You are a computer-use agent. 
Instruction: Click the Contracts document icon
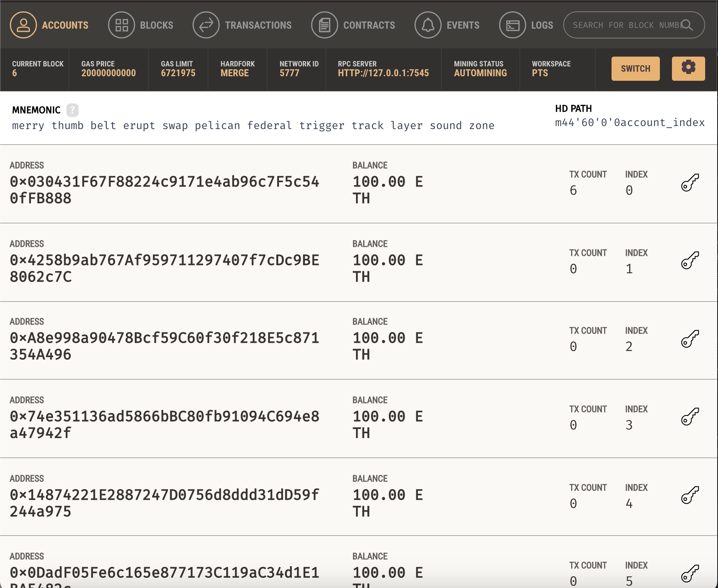(x=325, y=25)
